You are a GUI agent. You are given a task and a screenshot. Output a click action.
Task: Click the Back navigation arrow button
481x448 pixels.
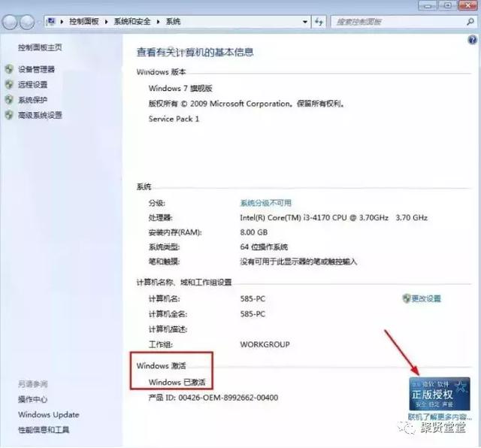click(x=10, y=22)
